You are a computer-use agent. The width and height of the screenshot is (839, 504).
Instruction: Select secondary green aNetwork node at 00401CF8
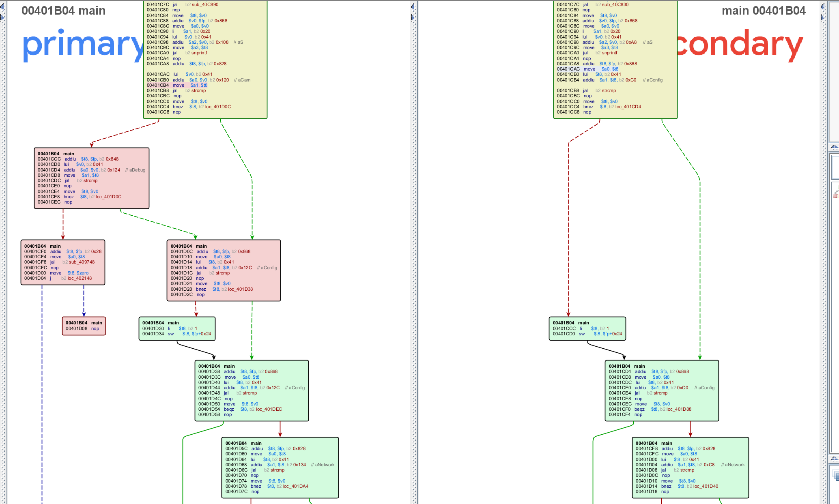pos(690,467)
